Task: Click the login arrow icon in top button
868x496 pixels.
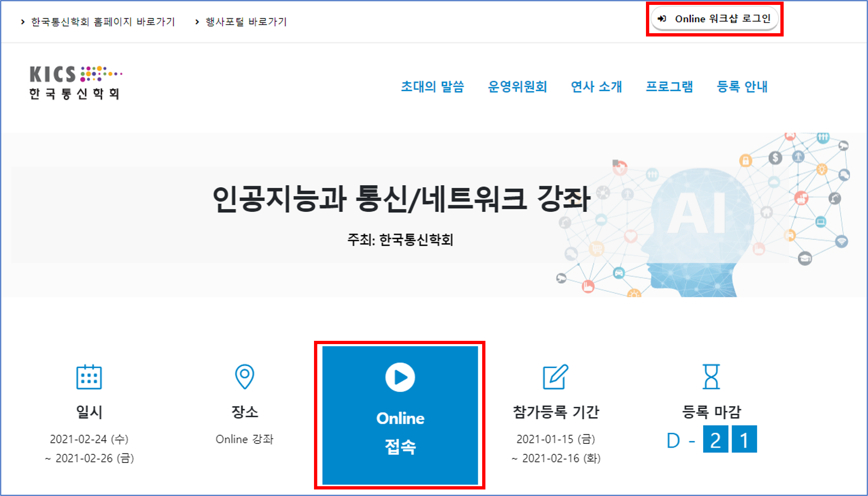Action: point(662,19)
